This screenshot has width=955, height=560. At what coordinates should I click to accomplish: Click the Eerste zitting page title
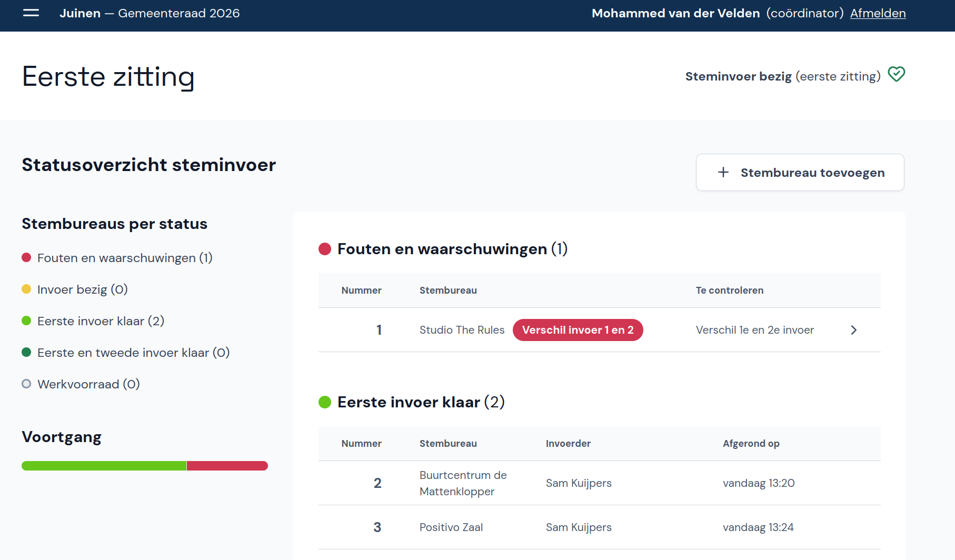pyautogui.click(x=108, y=77)
